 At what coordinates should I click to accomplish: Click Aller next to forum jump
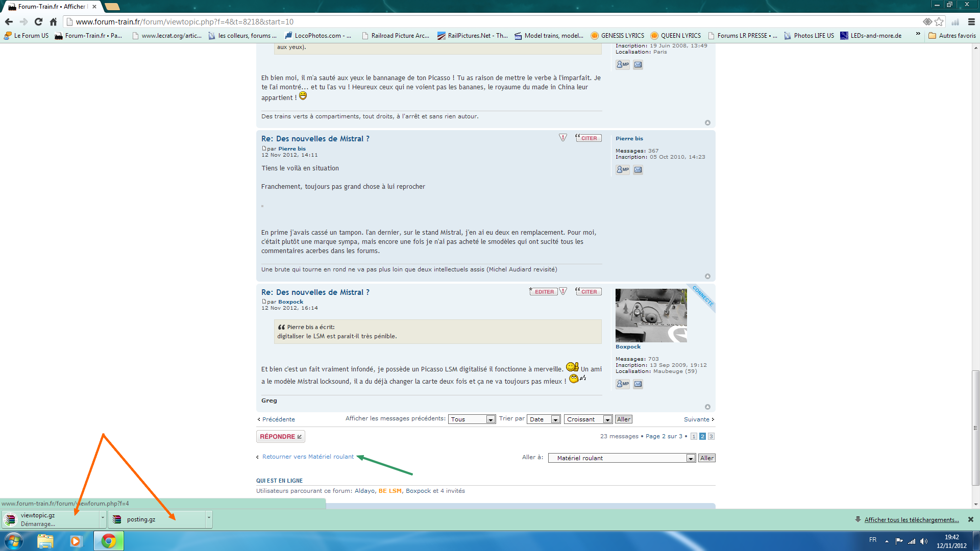(707, 458)
